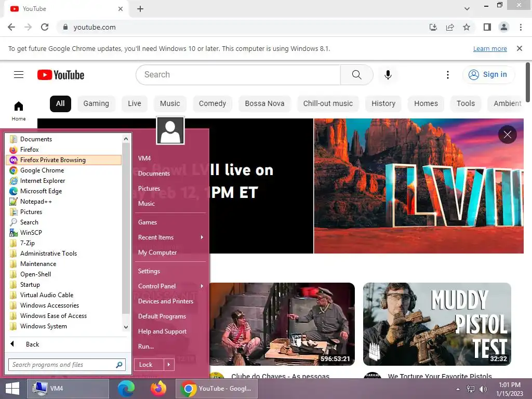Show hidden system tray icons
532x399 pixels.
(458, 389)
